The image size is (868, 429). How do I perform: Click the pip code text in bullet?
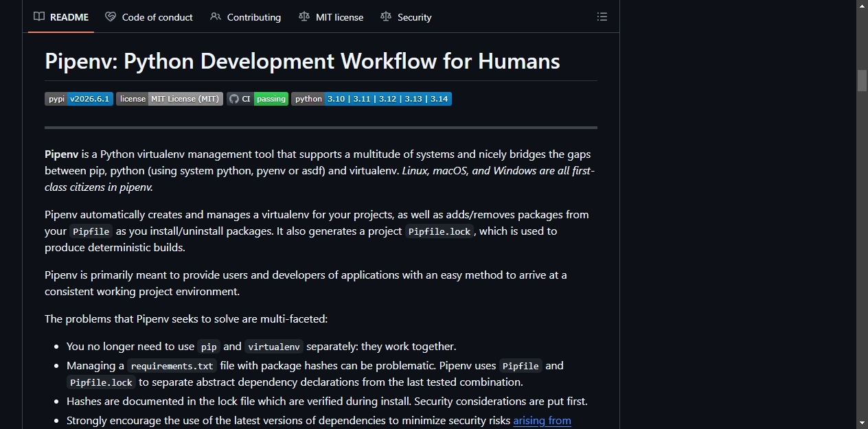click(209, 347)
